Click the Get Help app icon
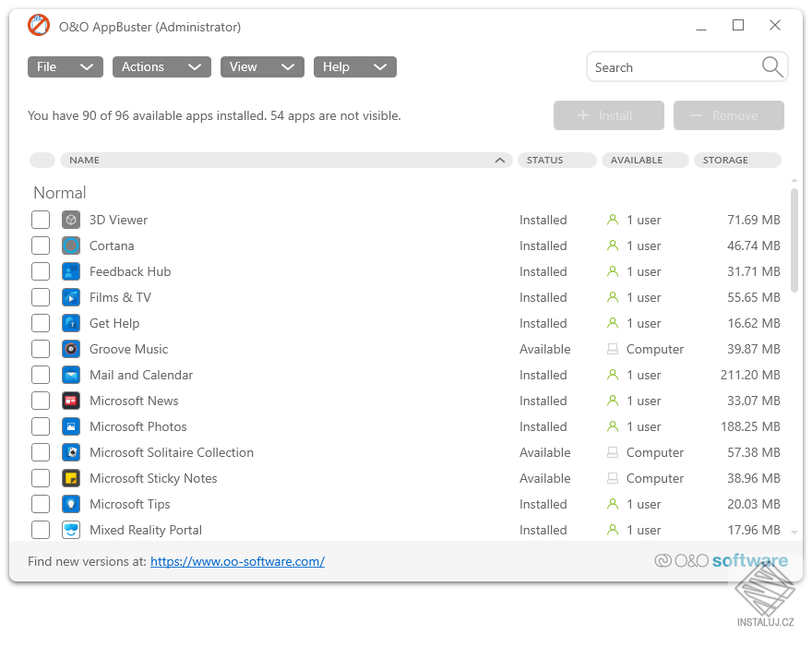 71,323
